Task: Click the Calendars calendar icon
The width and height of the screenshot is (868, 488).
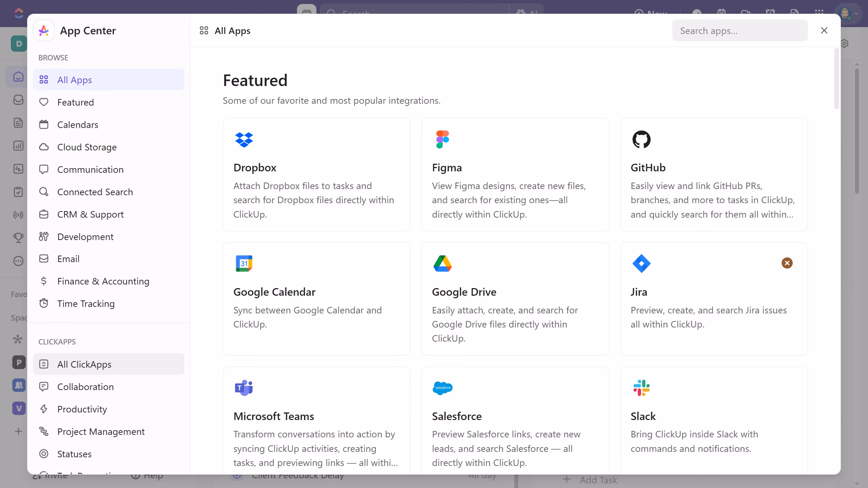Action: click(44, 125)
